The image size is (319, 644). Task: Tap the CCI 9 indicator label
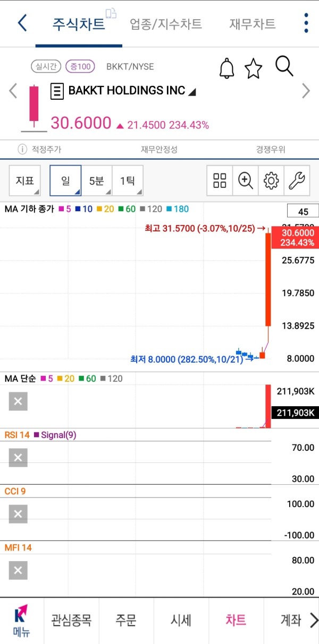point(15,492)
